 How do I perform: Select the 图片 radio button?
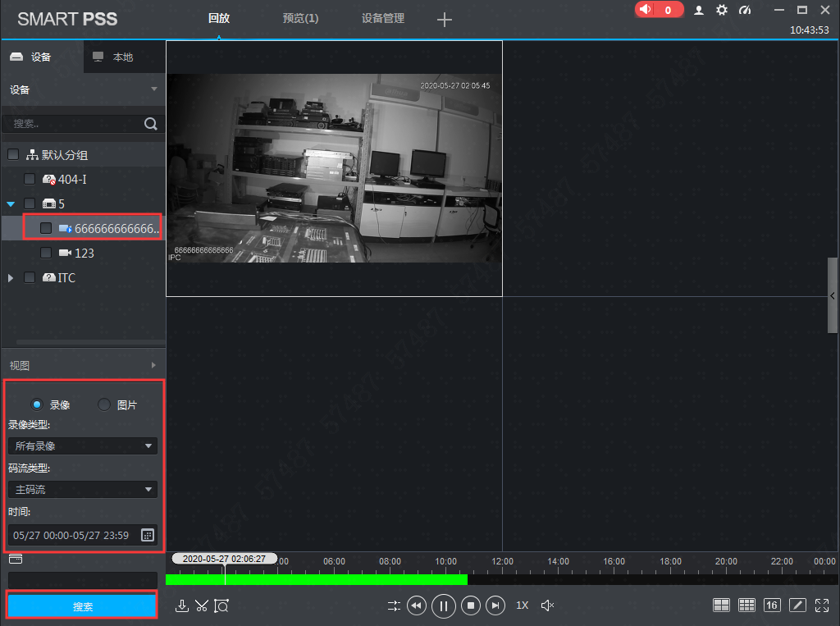coord(104,404)
